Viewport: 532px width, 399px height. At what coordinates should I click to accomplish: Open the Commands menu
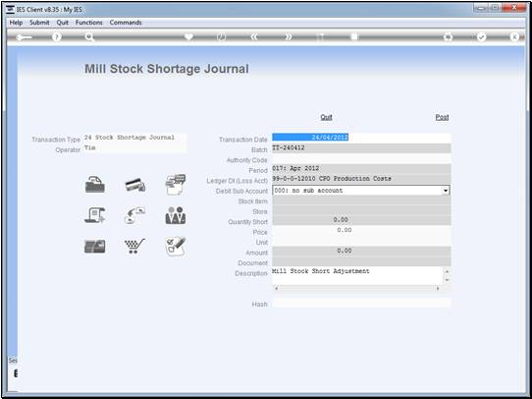point(126,23)
